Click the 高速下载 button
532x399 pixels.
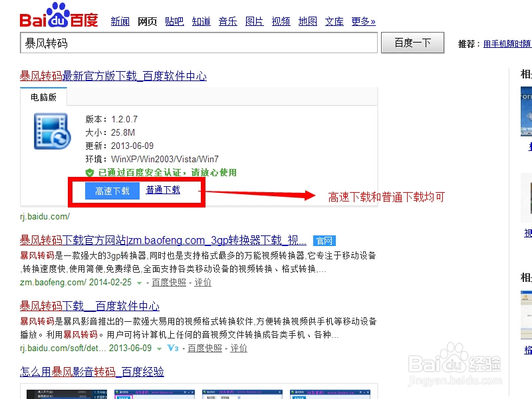(112, 191)
